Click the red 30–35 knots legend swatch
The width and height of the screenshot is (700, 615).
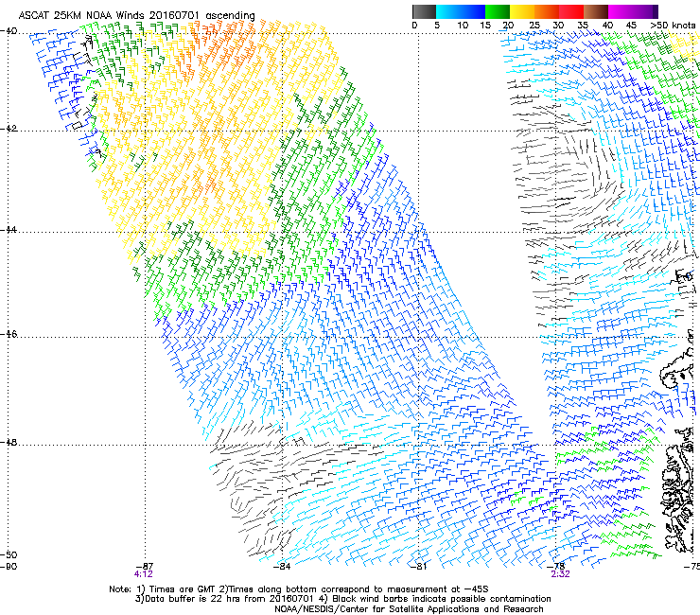point(571,11)
